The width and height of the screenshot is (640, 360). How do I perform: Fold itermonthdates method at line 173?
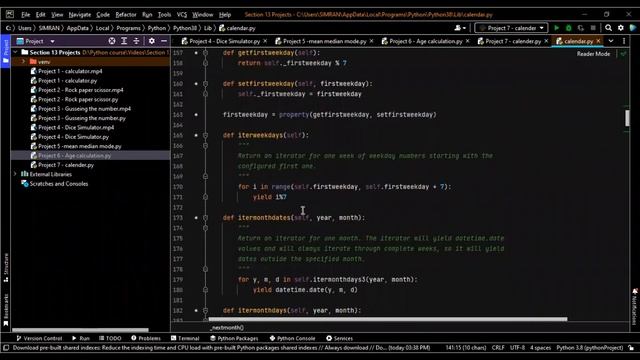coord(205,218)
